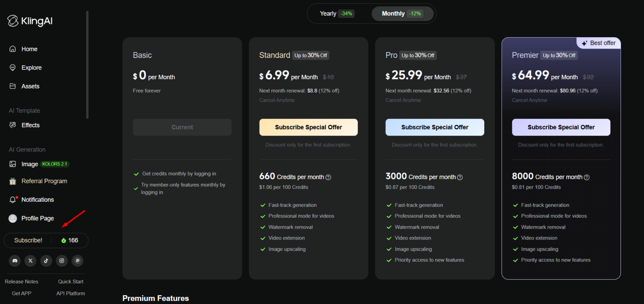Screen dimensions: 644x304
Task: Click the green flame credits balance 166
Action: pyautogui.click(x=70, y=240)
